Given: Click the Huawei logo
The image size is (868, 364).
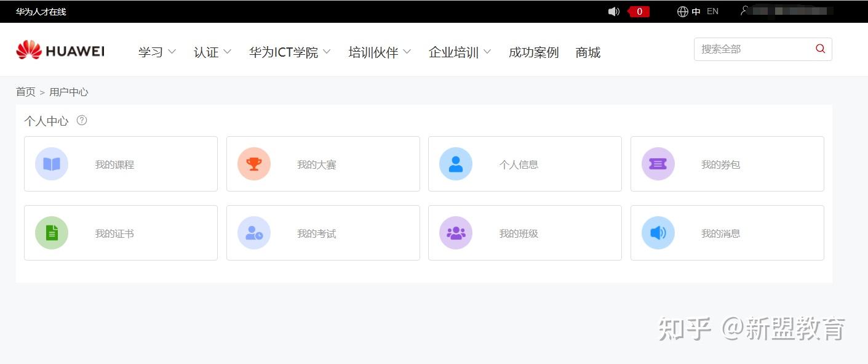Looking at the screenshot, I should (x=60, y=51).
